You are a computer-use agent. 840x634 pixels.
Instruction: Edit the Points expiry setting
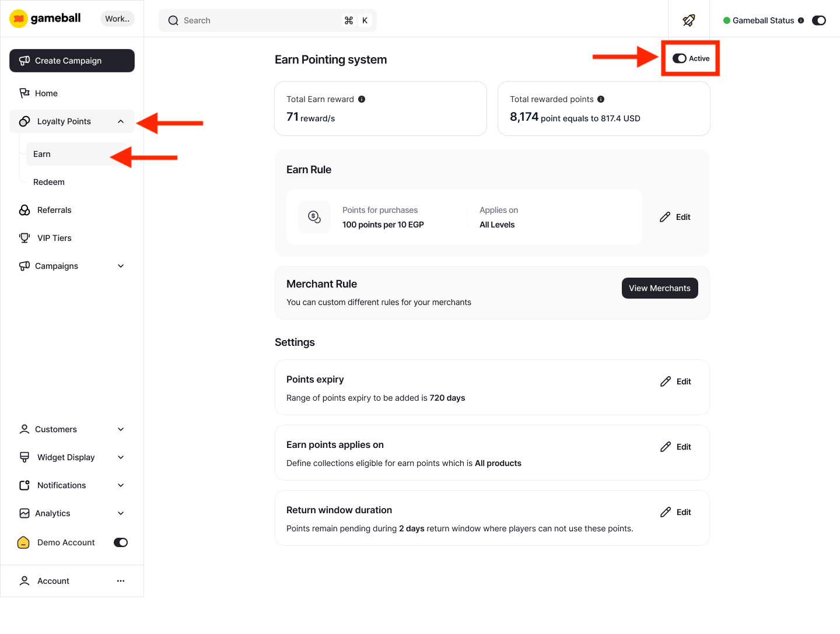[675, 381]
